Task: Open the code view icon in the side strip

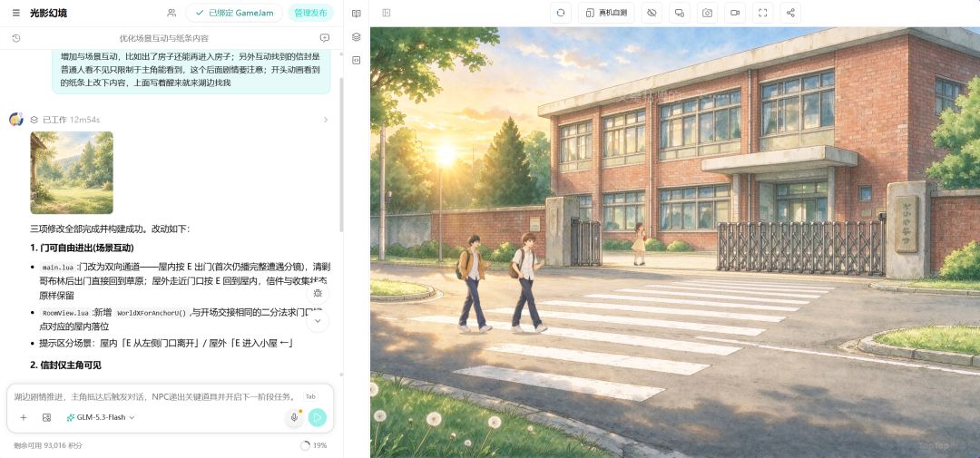Action: pyautogui.click(x=357, y=60)
